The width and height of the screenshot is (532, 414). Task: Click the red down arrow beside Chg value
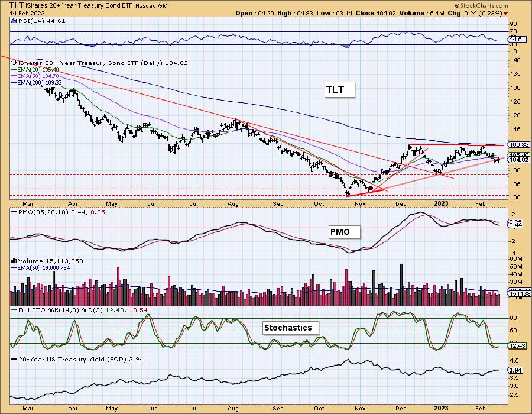click(506, 14)
